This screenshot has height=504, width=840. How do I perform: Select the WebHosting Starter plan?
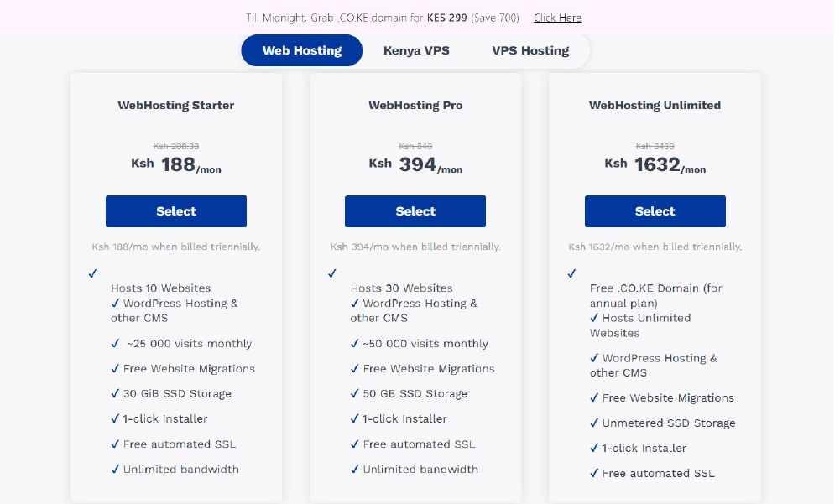click(x=175, y=211)
